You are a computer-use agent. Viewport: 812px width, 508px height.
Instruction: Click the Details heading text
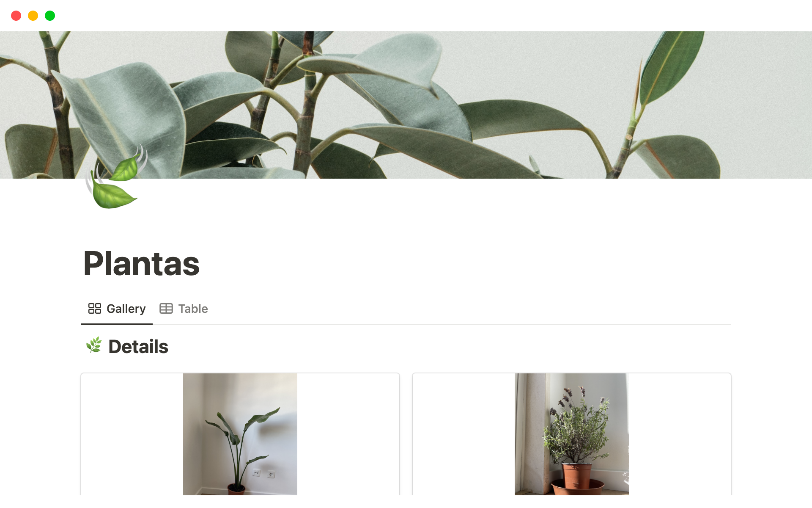138,346
